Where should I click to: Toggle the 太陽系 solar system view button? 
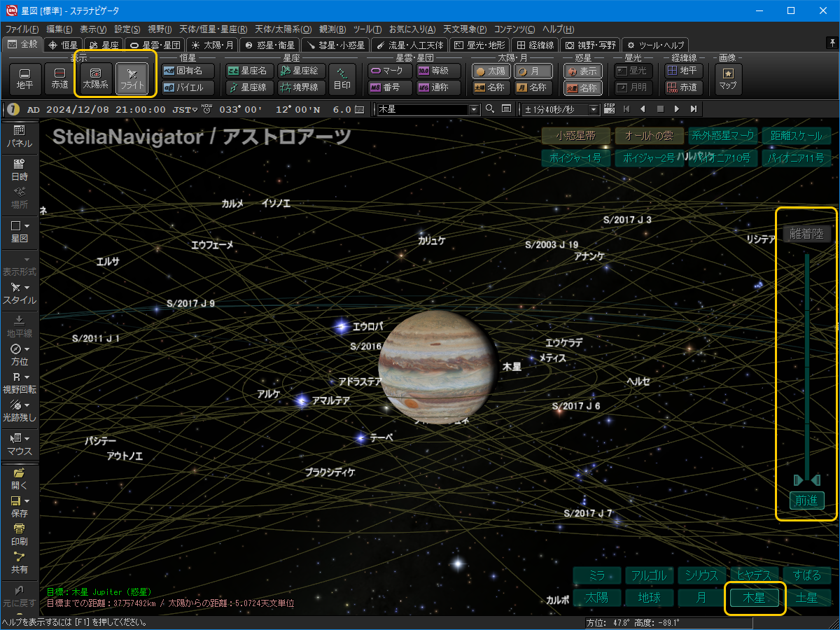tap(96, 79)
